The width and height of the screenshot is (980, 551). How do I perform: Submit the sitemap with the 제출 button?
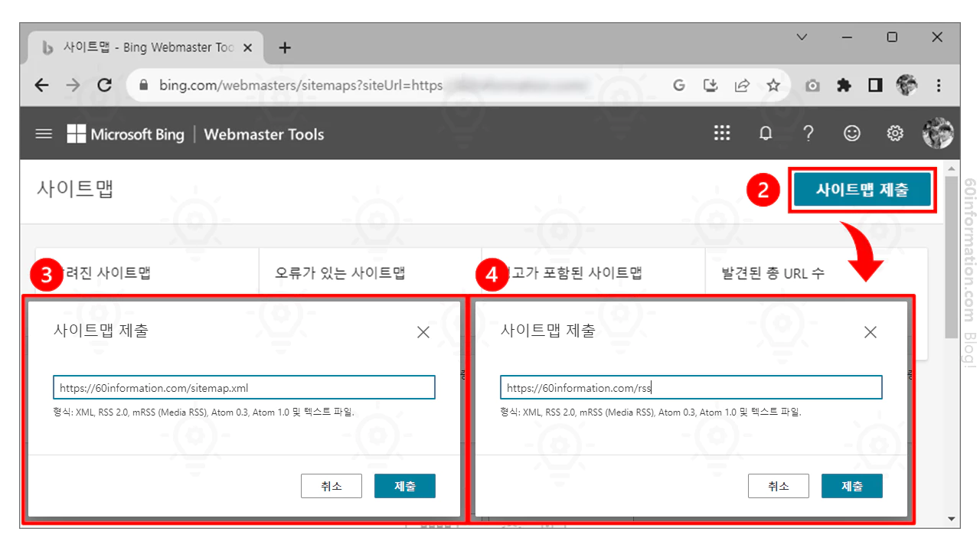tap(404, 485)
